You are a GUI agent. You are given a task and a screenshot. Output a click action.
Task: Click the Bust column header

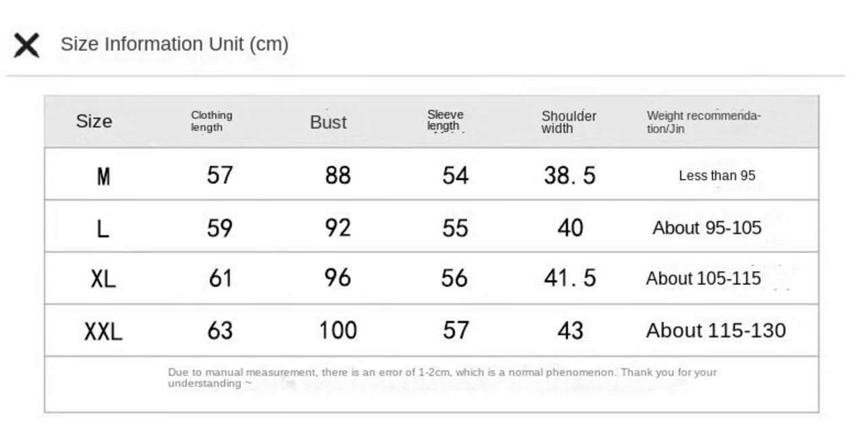(328, 122)
